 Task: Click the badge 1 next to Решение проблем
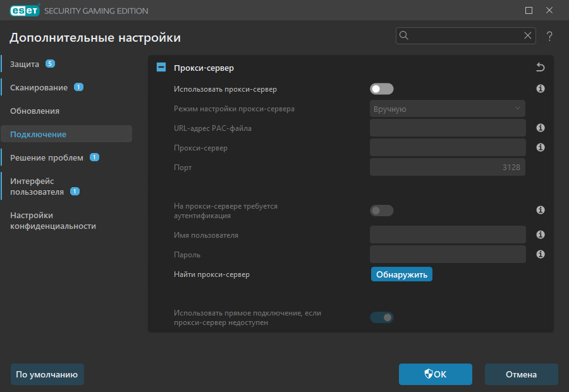click(94, 157)
